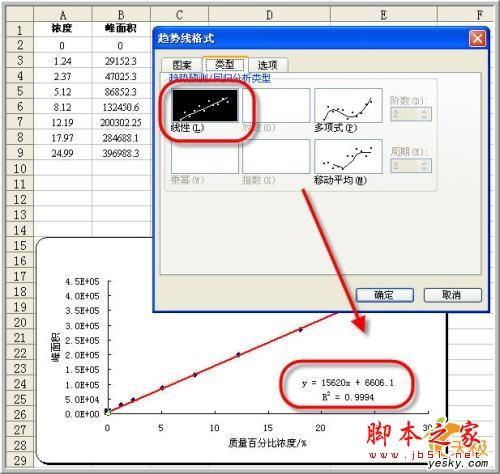Cancel the dialog with 取消

tap(452, 295)
